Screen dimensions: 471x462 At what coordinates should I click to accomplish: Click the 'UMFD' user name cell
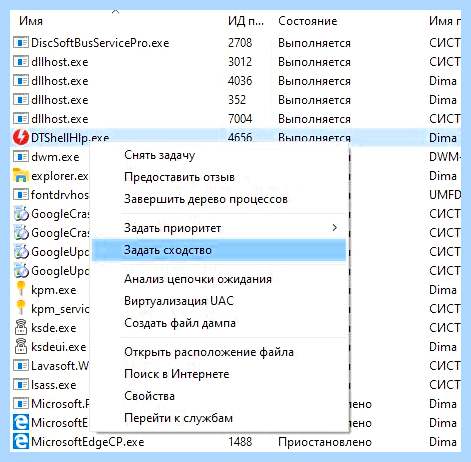pos(445,195)
